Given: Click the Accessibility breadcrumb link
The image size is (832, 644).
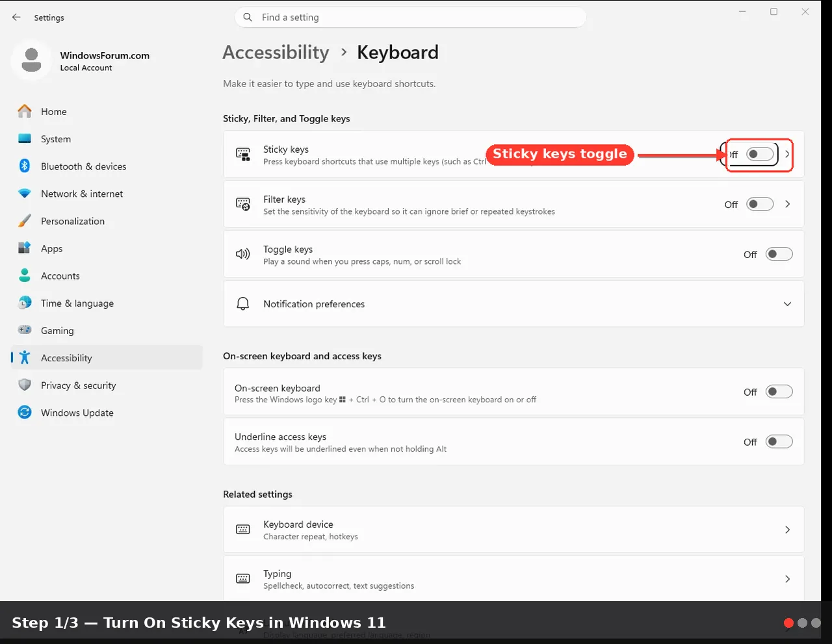Looking at the screenshot, I should 276,52.
